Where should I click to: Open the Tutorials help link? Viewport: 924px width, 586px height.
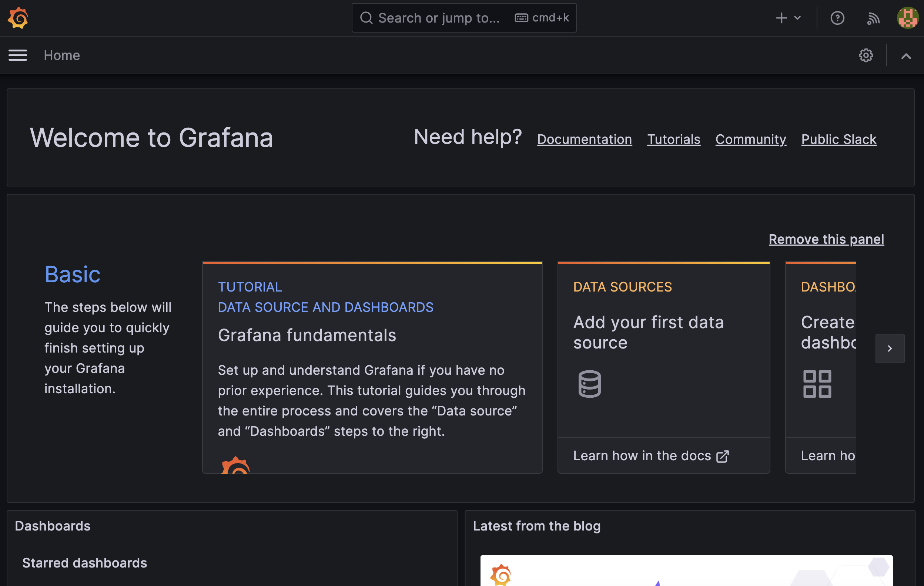click(x=673, y=139)
